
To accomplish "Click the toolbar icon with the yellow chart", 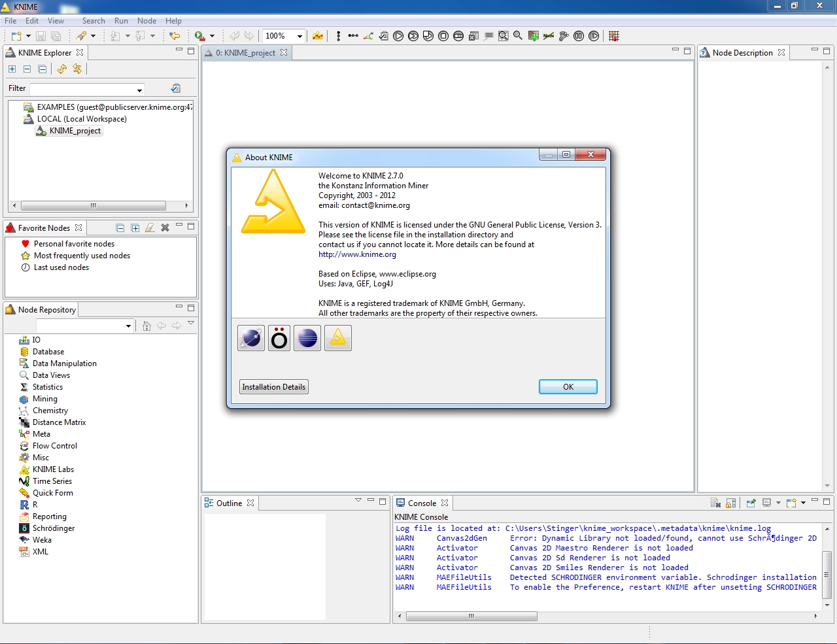I will pos(318,36).
